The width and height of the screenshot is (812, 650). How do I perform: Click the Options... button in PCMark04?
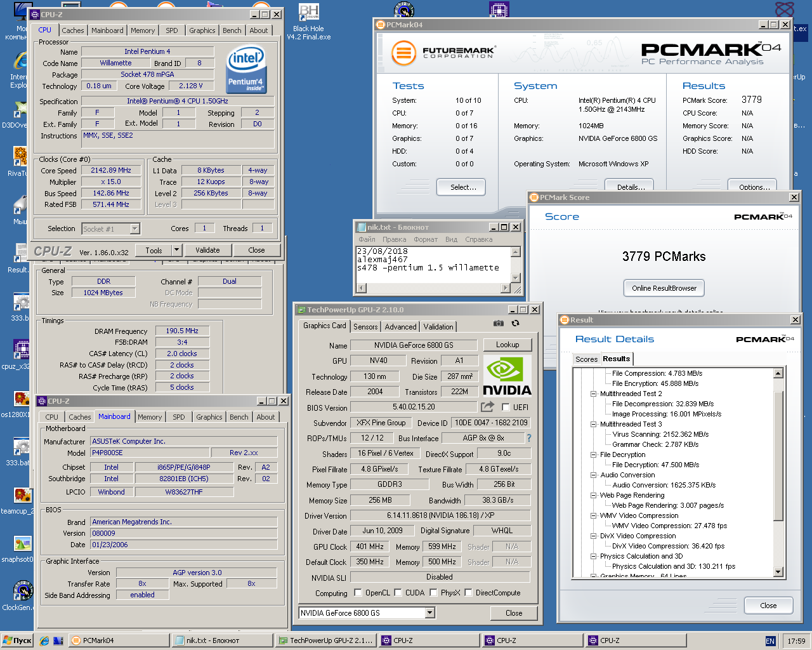(x=754, y=187)
